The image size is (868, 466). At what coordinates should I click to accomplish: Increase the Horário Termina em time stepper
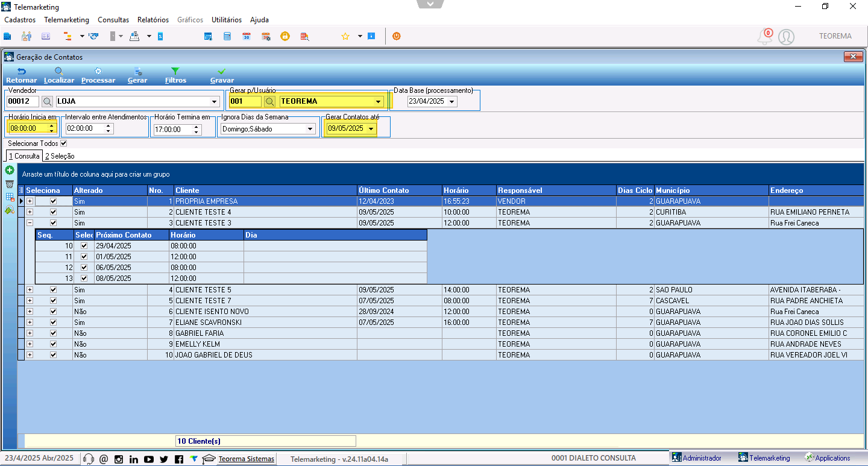(x=197, y=127)
